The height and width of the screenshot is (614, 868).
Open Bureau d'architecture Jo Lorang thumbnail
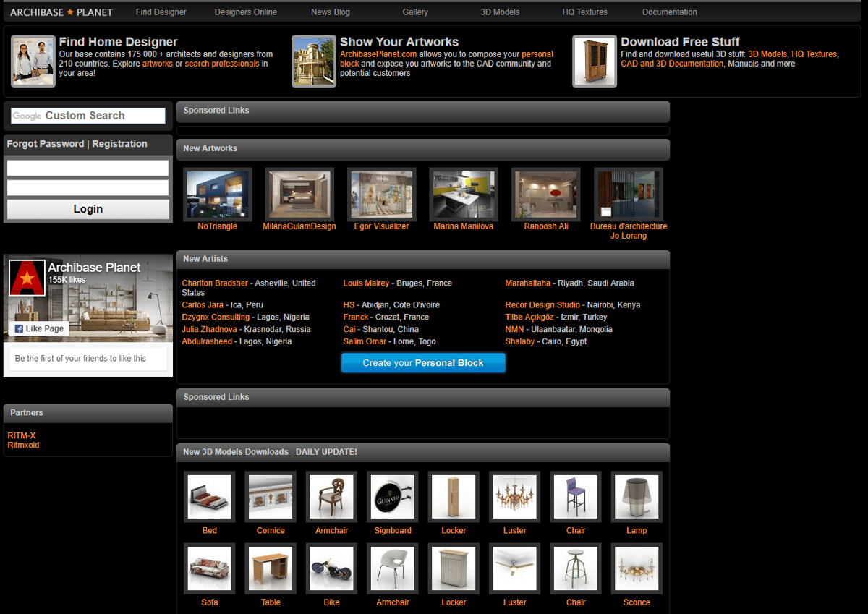pyautogui.click(x=628, y=194)
